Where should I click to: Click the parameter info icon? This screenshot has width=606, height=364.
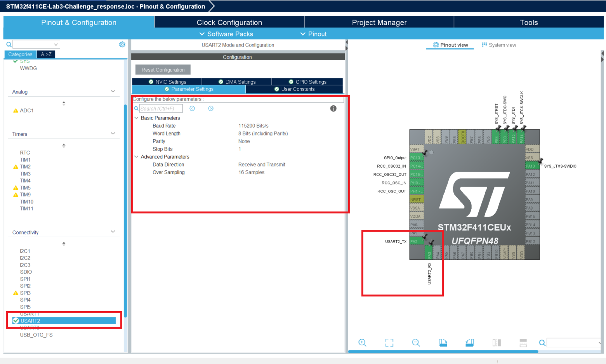(333, 109)
